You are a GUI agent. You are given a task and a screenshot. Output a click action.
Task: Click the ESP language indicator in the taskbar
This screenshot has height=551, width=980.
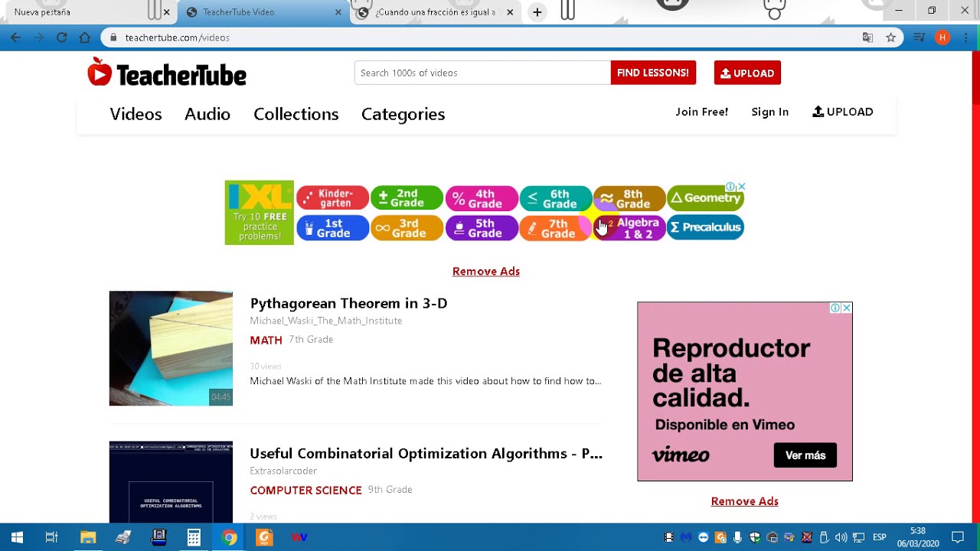(880, 537)
